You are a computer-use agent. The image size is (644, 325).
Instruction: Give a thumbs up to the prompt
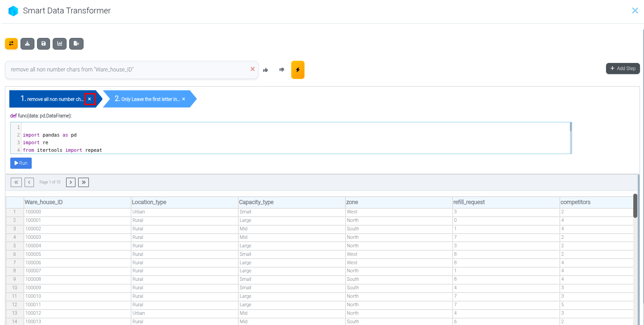(x=266, y=70)
